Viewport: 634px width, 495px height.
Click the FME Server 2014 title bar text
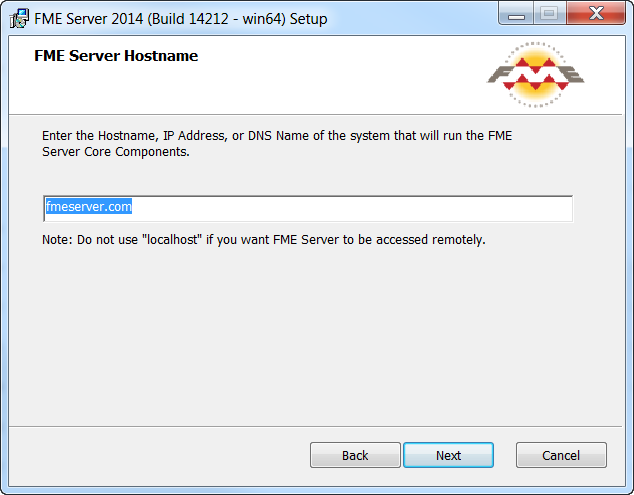coord(180,19)
